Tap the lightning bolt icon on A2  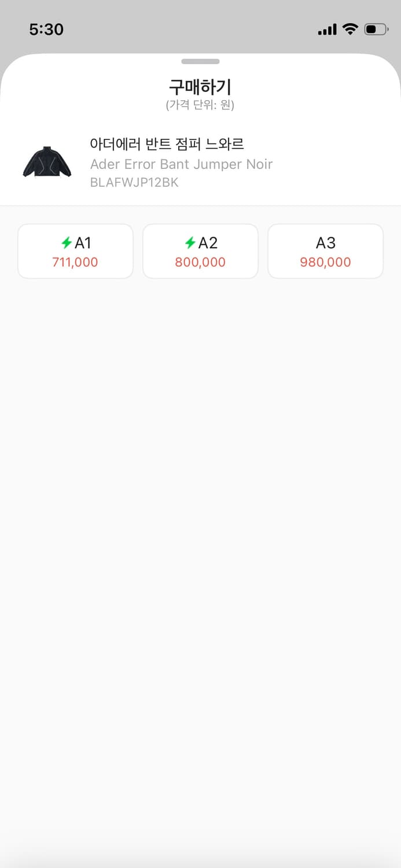click(190, 243)
